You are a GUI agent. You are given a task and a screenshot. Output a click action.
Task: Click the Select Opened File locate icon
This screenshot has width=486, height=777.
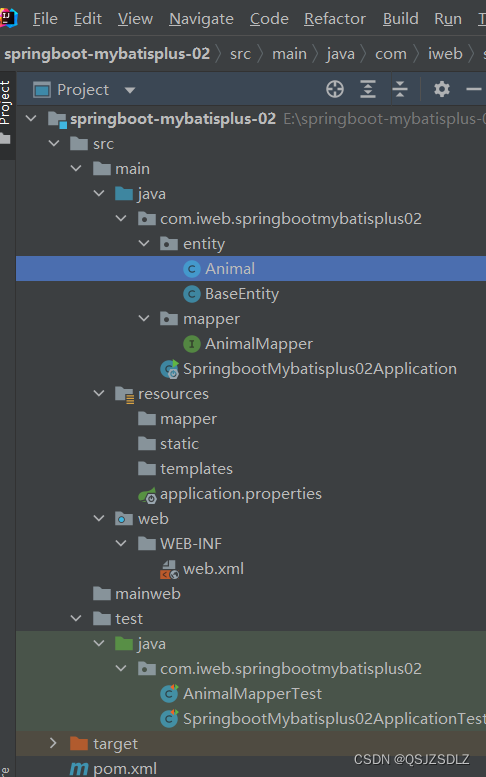(335, 89)
